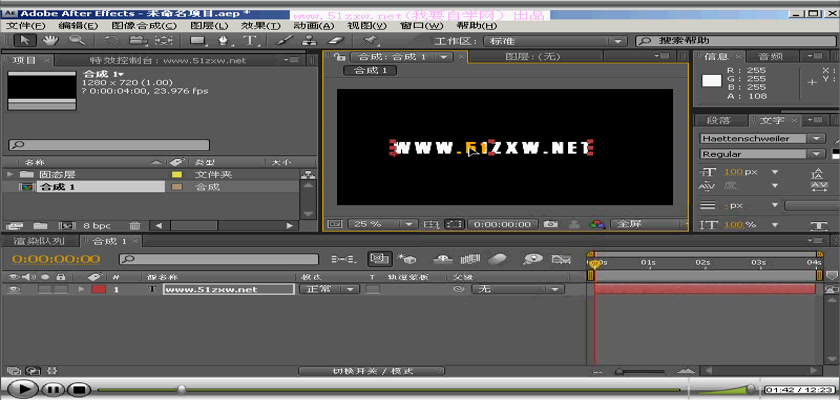Open the Haettenschweiler font family dropdown
The height and width of the screenshot is (400, 840).
(762, 138)
